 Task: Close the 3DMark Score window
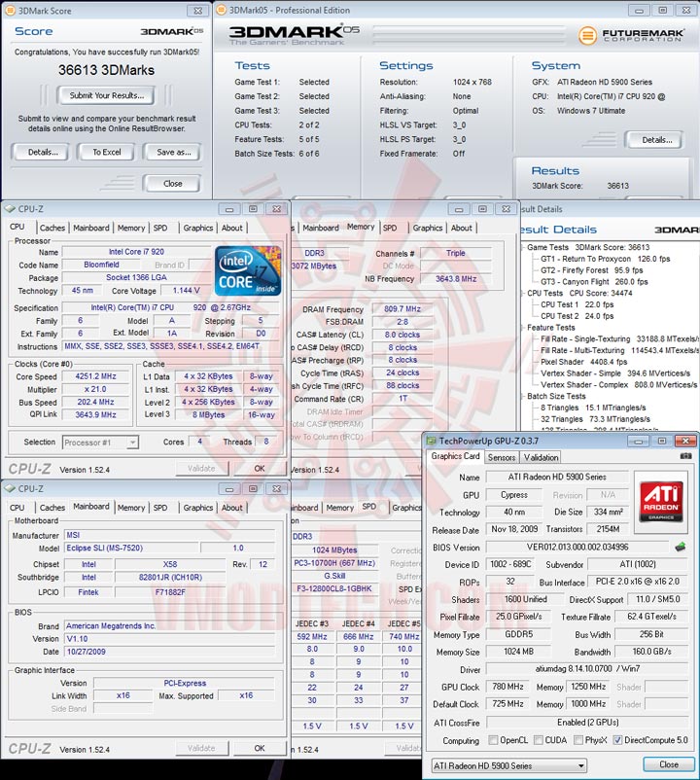click(x=198, y=11)
